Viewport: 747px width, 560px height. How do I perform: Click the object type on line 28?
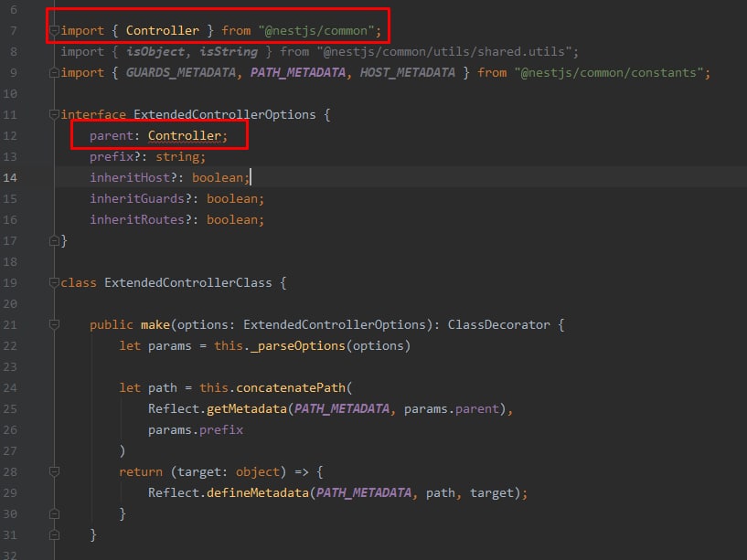coord(258,472)
